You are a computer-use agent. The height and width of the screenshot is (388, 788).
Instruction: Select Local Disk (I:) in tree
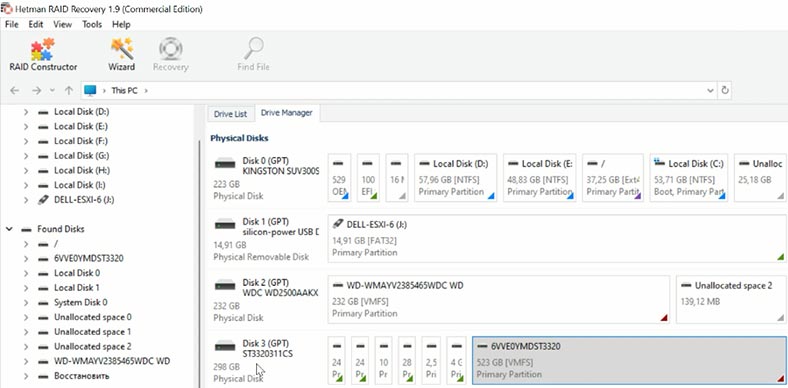(x=80, y=185)
